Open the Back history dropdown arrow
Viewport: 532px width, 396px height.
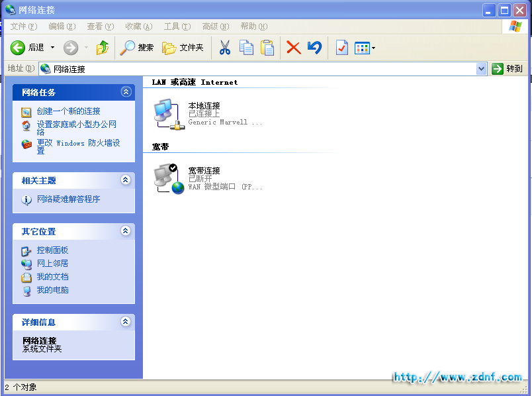52,48
